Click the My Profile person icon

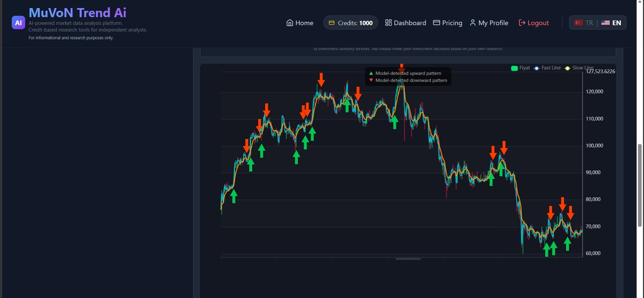(473, 22)
